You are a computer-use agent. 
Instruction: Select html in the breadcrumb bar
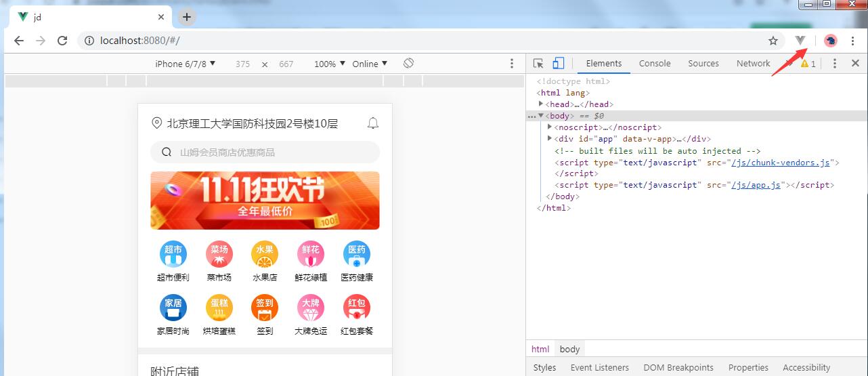[x=540, y=349]
